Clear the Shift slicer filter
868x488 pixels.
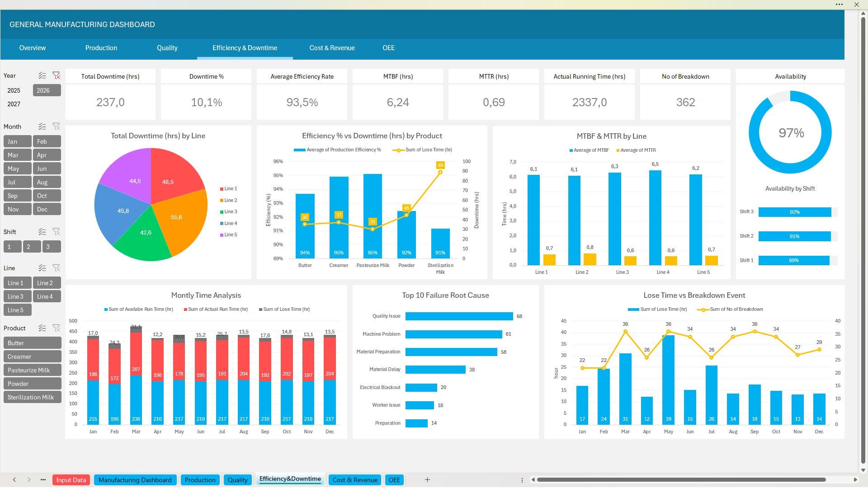tap(56, 232)
